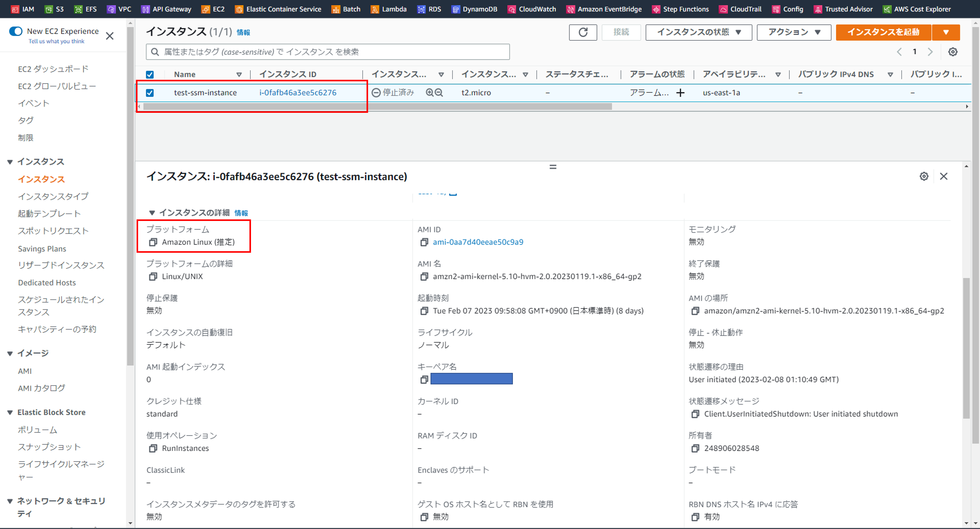980x529 pixels.
Task: Click the 接続 button
Action: click(621, 32)
